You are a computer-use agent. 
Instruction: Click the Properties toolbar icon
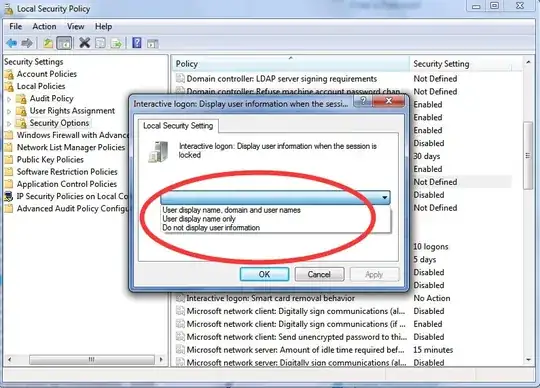tap(101, 43)
